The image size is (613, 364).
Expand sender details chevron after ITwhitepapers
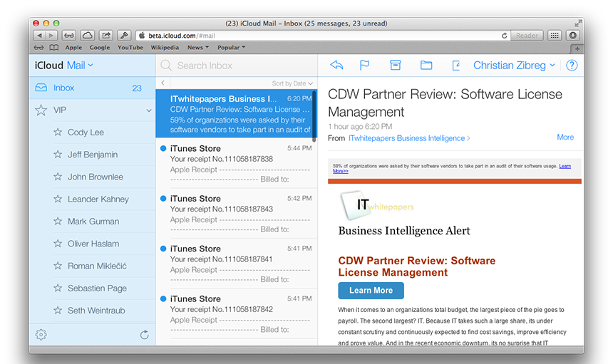pyautogui.click(x=468, y=138)
